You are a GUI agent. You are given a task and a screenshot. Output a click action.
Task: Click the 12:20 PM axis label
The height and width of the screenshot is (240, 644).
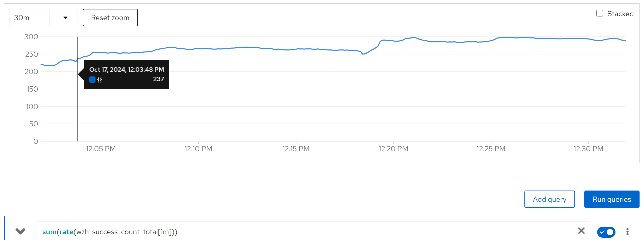(x=393, y=149)
